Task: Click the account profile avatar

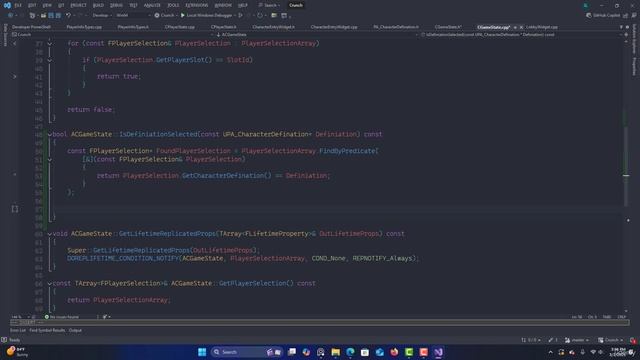Action: (x=585, y=5)
